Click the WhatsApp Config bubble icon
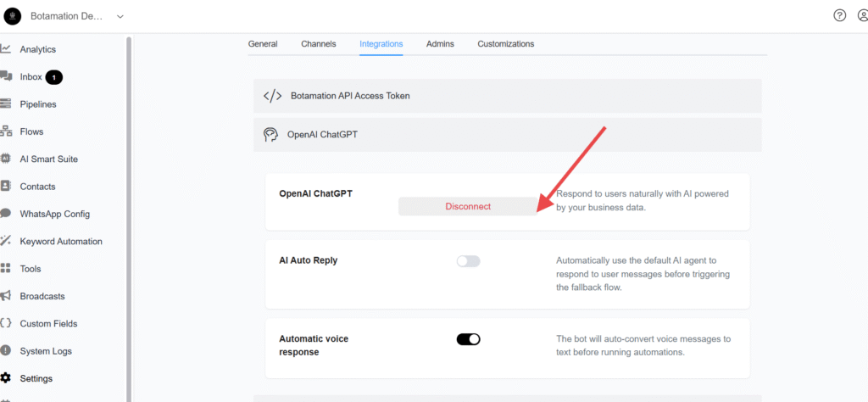868x402 pixels. point(6,213)
